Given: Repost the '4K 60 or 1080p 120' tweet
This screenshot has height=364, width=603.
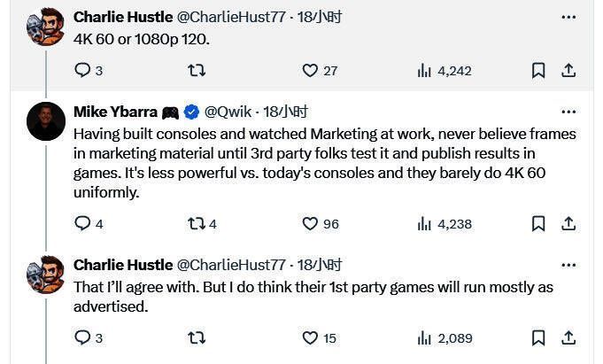Looking at the screenshot, I should pyautogui.click(x=197, y=70).
